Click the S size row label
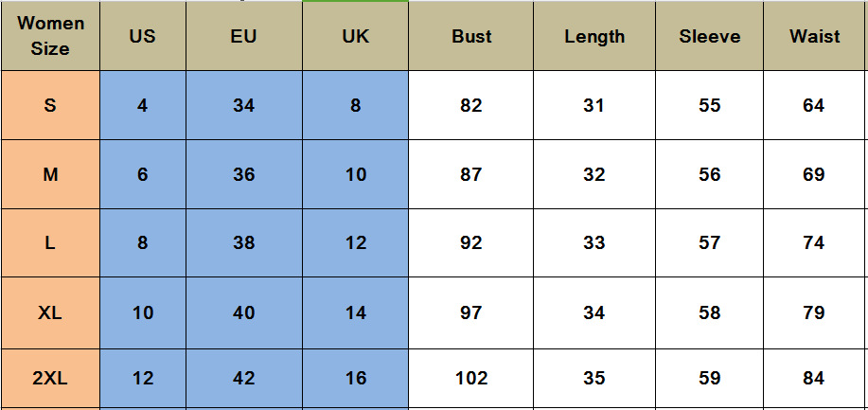The image size is (868, 410). coord(50,105)
